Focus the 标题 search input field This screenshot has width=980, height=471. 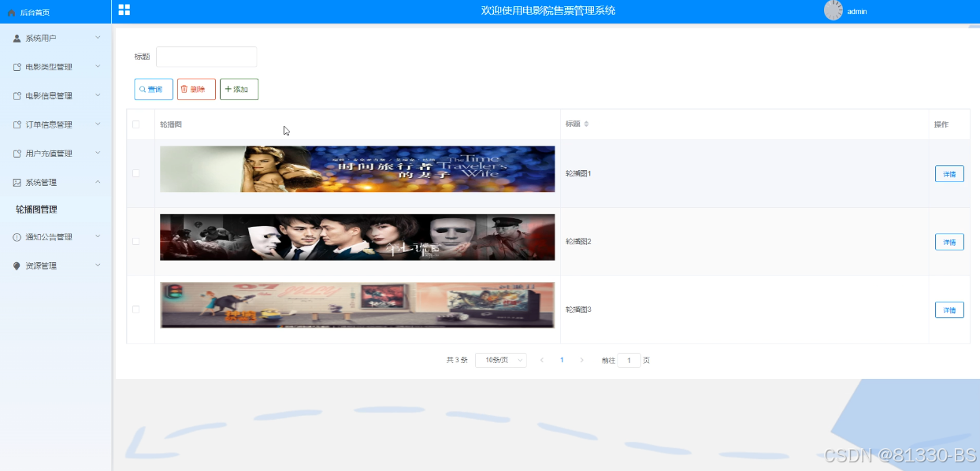point(206,57)
